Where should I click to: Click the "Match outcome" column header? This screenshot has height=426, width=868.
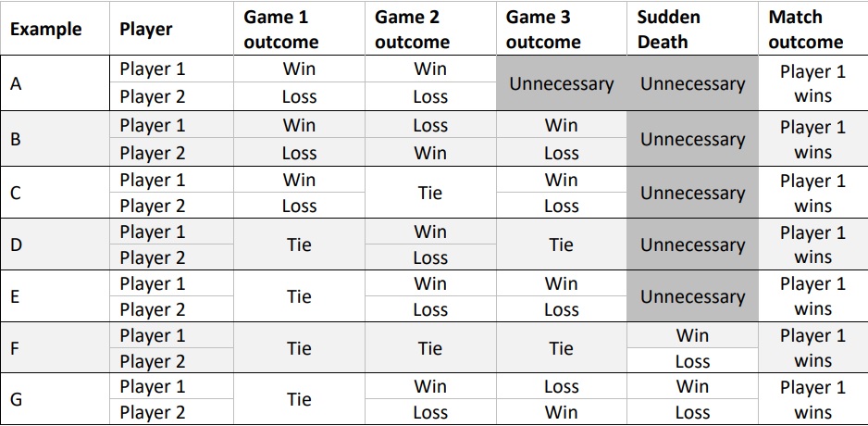806,30
